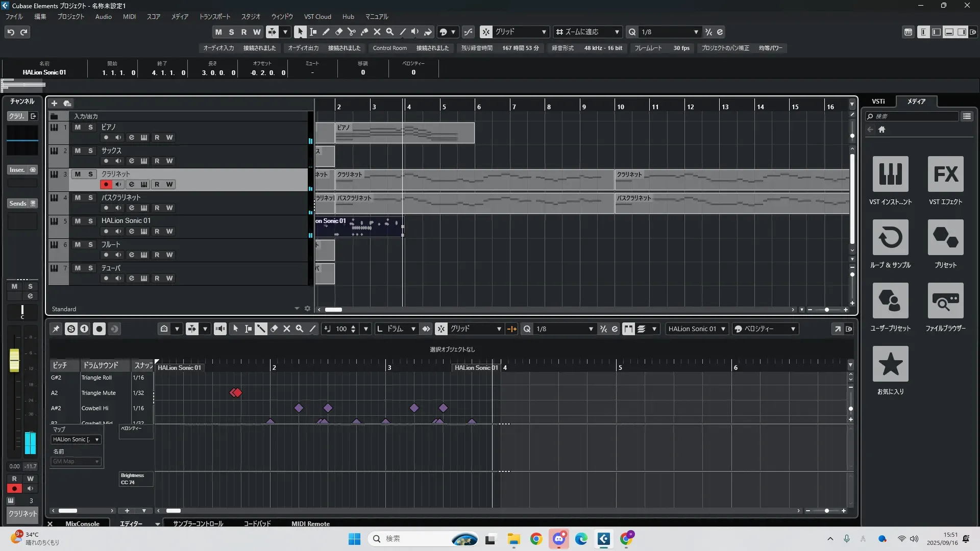Image resolution: width=980 pixels, height=551 pixels.
Task: Select the Glue tool in main toolbar
Action: click(x=364, y=32)
